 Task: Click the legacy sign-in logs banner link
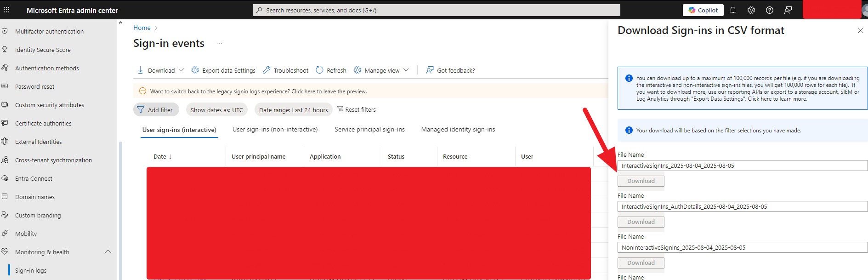click(258, 91)
